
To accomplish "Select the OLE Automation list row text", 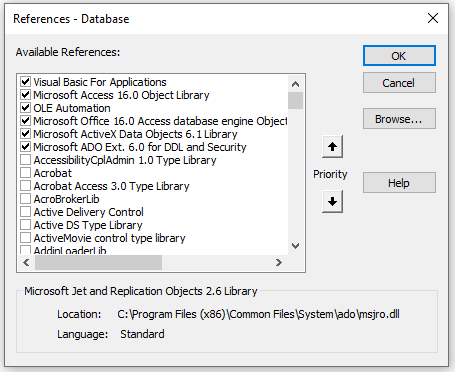I will 72,108.
